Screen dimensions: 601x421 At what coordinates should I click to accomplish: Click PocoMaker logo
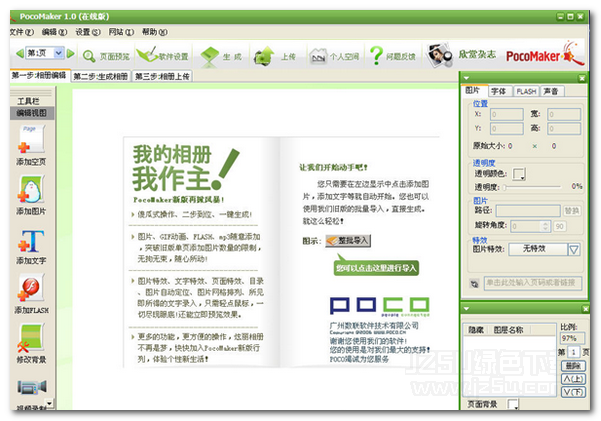pyautogui.click(x=544, y=55)
